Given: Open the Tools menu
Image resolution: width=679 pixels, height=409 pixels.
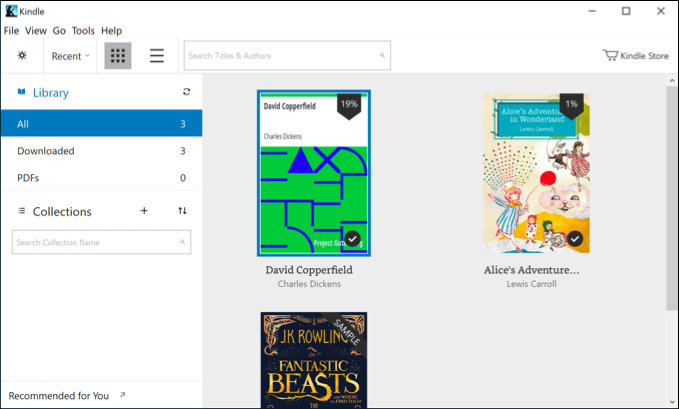Looking at the screenshot, I should 83,31.
